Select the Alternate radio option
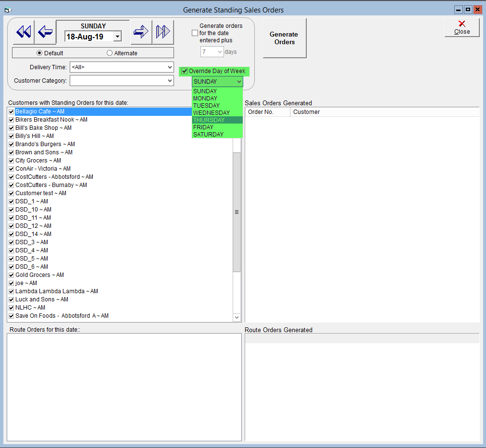The image size is (486, 448). tap(122, 53)
